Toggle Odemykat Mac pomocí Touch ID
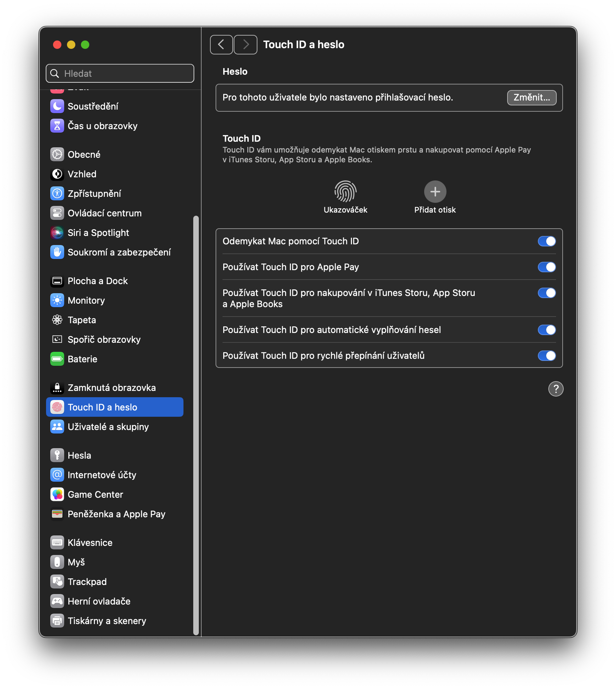 click(x=547, y=241)
